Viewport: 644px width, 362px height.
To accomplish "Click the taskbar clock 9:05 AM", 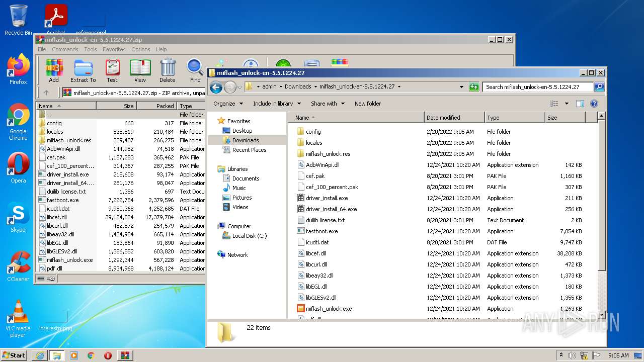I will (x=618, y=355).
